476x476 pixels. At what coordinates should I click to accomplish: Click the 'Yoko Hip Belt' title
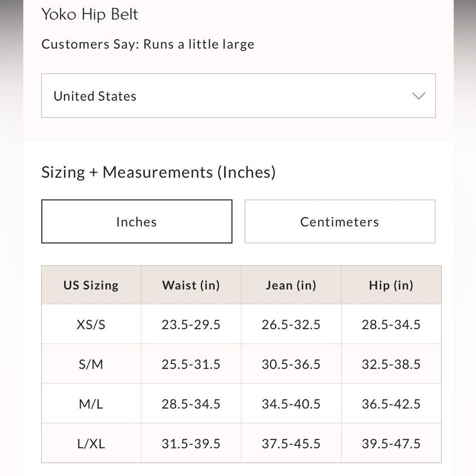click(89, 14)
